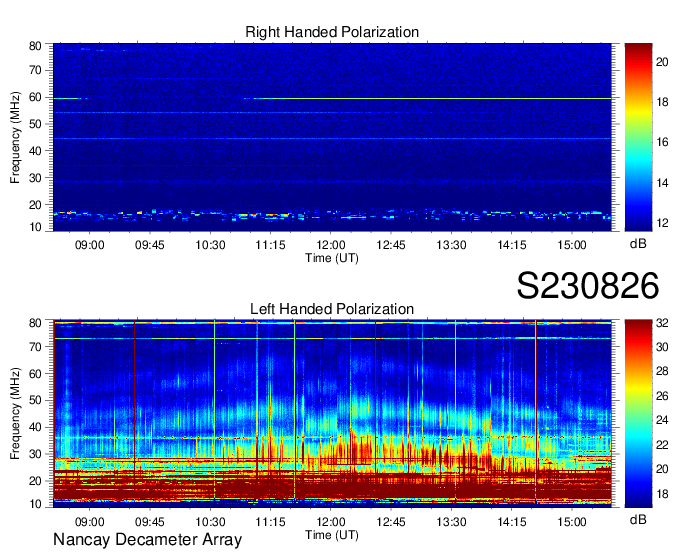Click the 80 MHz tick label on the right-handed plot
This screenshot has height=552, width=680.
pos(35,46)
